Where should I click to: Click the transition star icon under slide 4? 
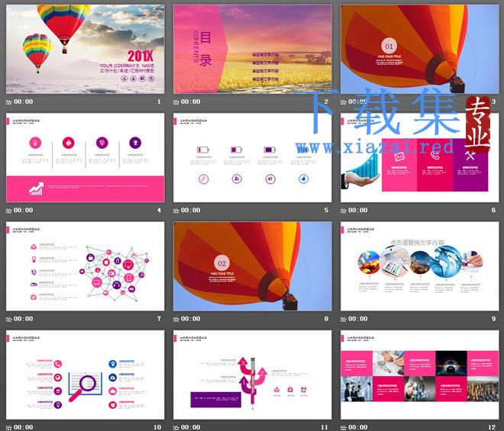(9, 211)
